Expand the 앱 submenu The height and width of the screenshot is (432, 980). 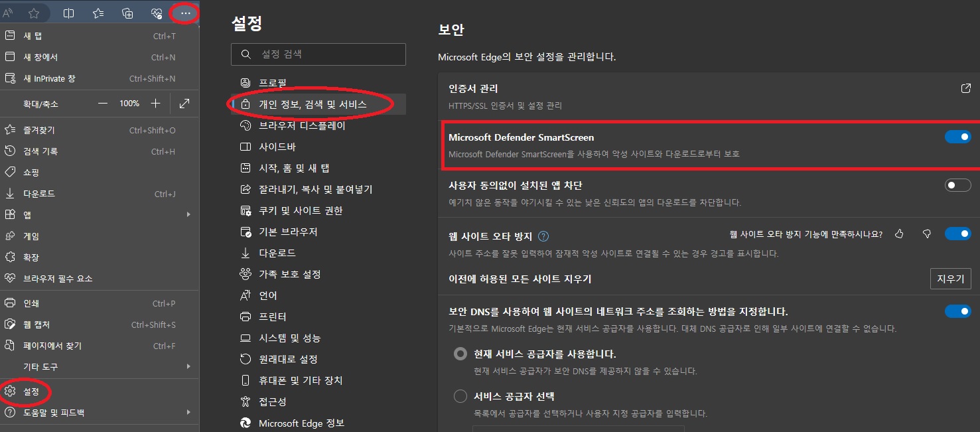pyautogui.click(x=100, y=215)
